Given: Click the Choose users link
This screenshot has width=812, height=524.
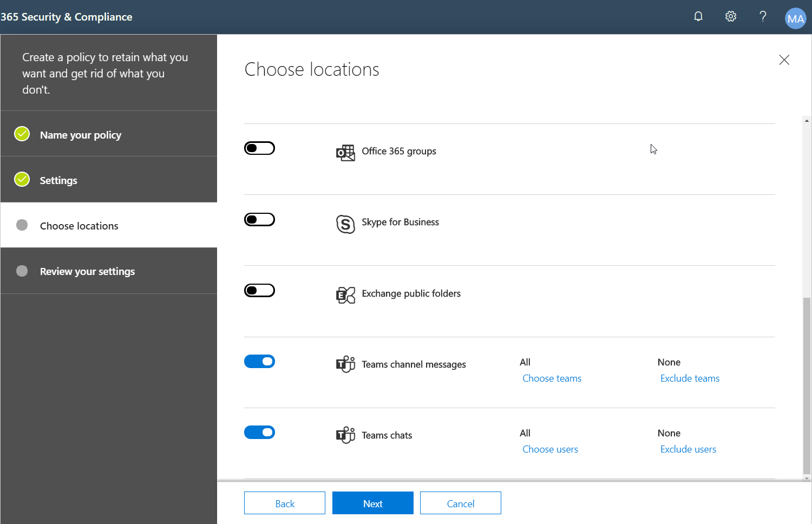Looking at the screenshot, I should pyautogui.click(x=550, y=449).
